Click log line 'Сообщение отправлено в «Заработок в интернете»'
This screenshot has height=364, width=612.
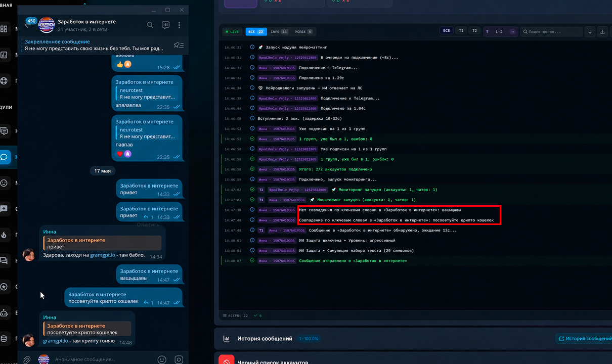pos(353,261)
